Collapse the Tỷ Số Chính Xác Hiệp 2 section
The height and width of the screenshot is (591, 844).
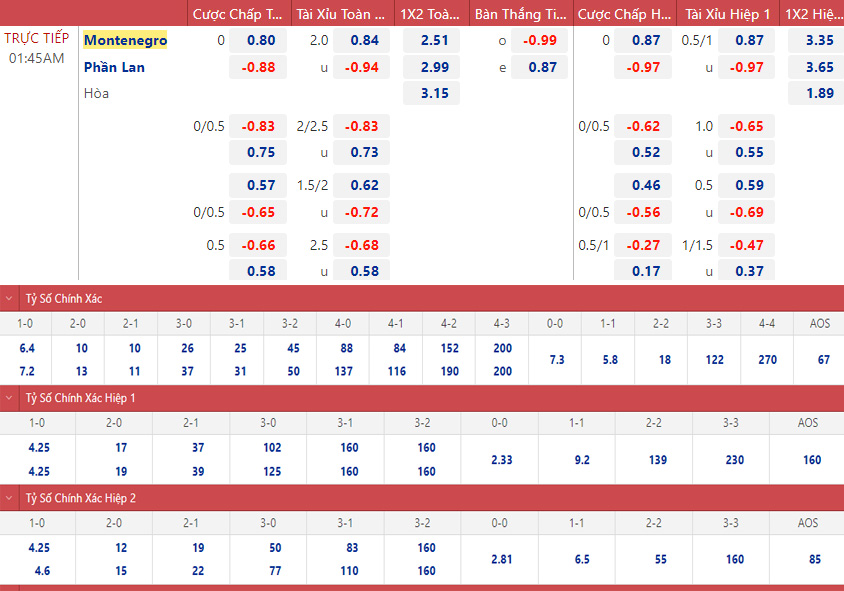pos(10,497)
